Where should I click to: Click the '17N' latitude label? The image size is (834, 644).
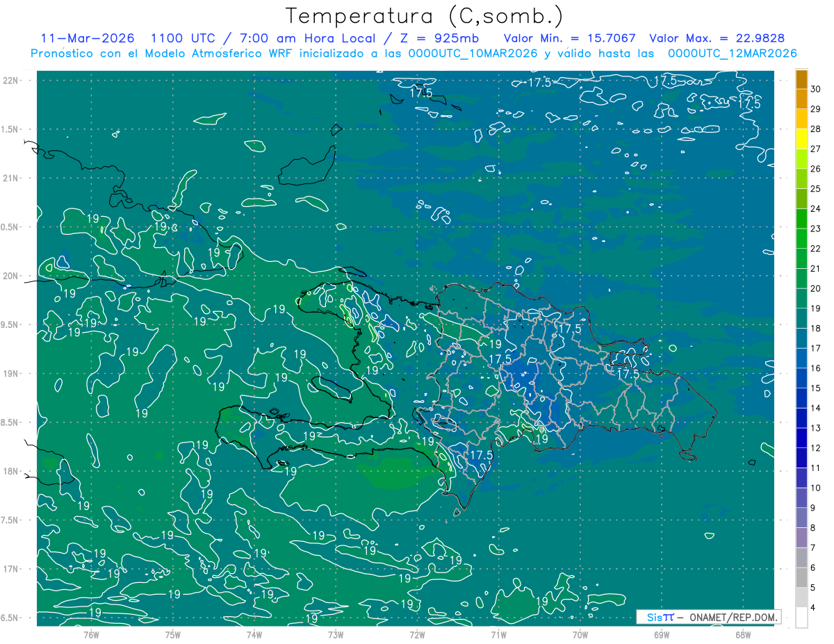(12, 569)
